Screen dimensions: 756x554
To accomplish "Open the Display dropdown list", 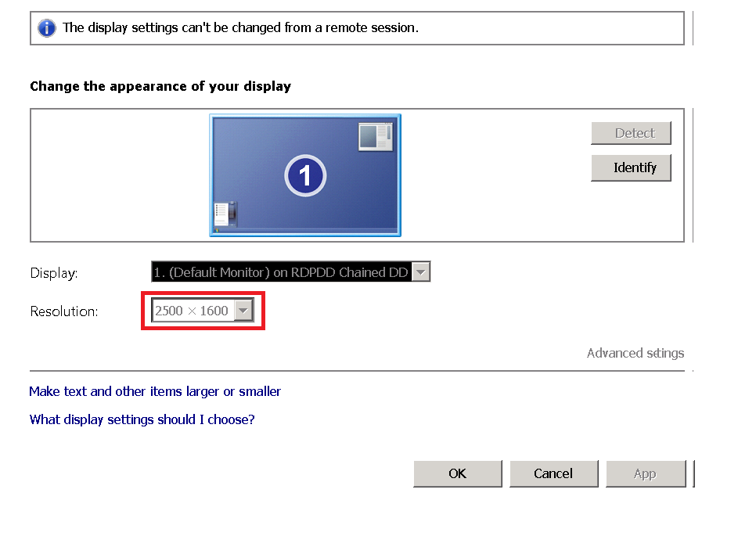I will [290, 272].
